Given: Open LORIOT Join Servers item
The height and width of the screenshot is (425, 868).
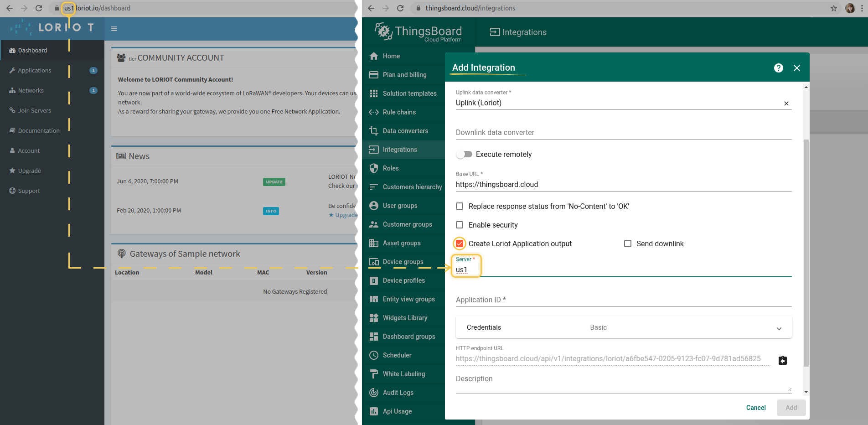Looking at the screenshot, I should pos(52,110).
